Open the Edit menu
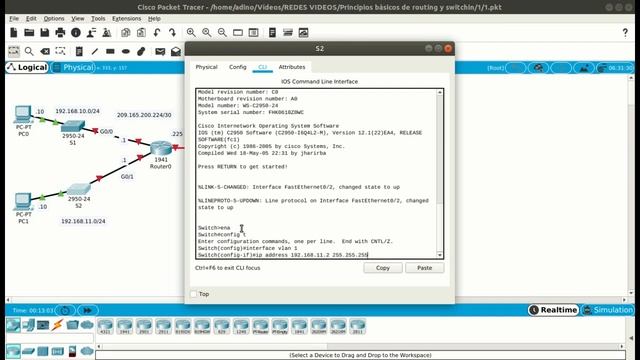 [31, 19]
